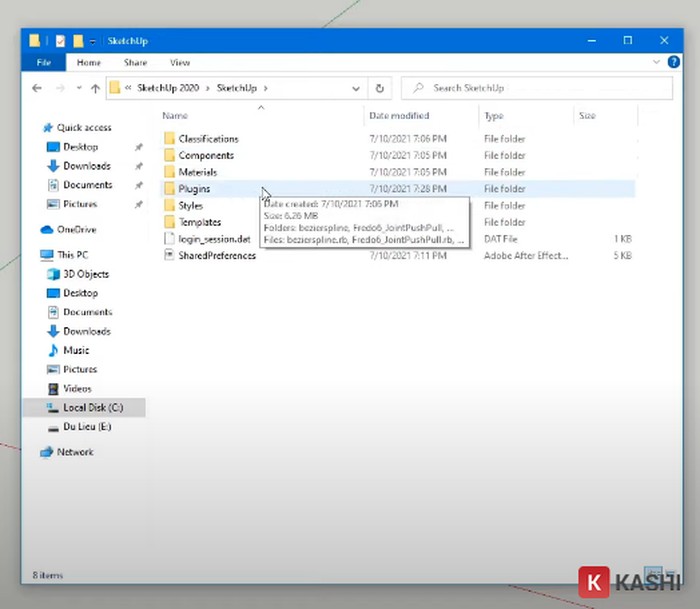
Task: Select the Styles folder
Action: pos(190,205)
